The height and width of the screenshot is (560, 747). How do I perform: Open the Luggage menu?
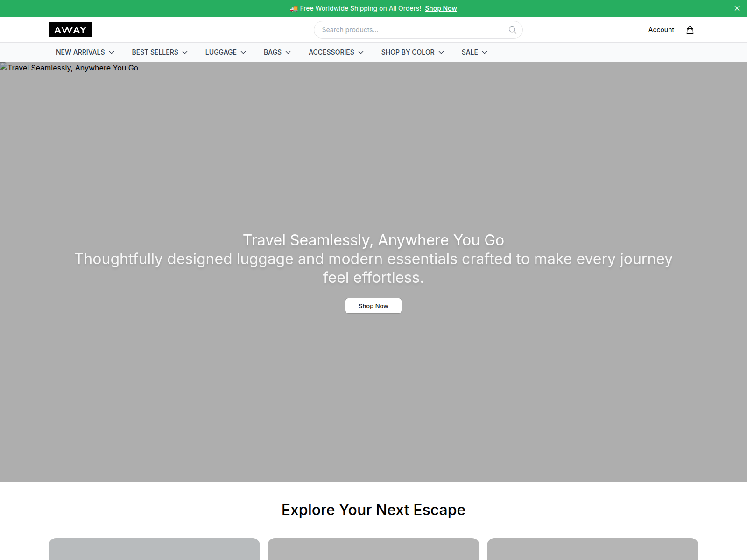point(226,52)
